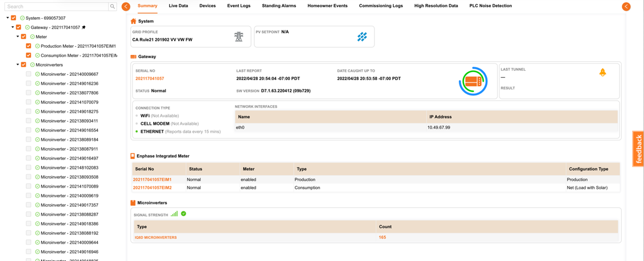Uncheck the System 699057307 checkbox
This screenshot has width=644, height=261.
[14, 18]
